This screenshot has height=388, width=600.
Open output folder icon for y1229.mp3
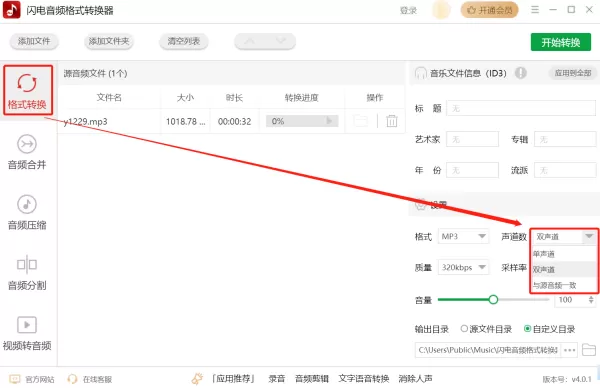tap(360, 121)
